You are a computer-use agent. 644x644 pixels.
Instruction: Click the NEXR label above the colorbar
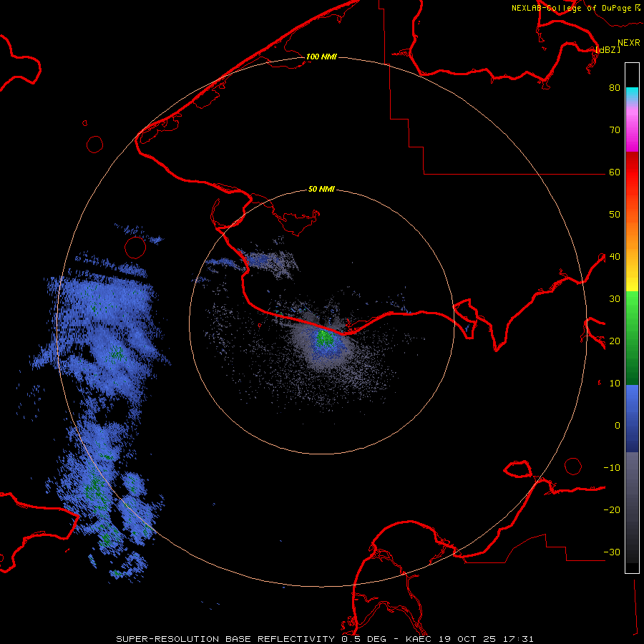click(x=629, y=43)
